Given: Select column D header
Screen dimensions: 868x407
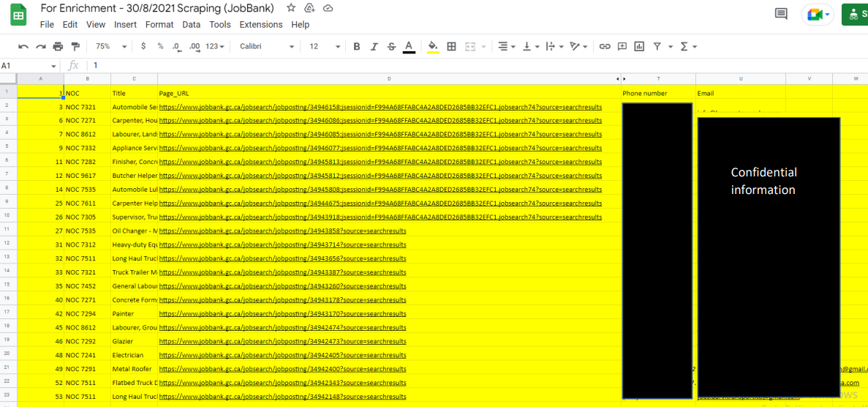Looking at the screenshot, I should tap(388, 79).
